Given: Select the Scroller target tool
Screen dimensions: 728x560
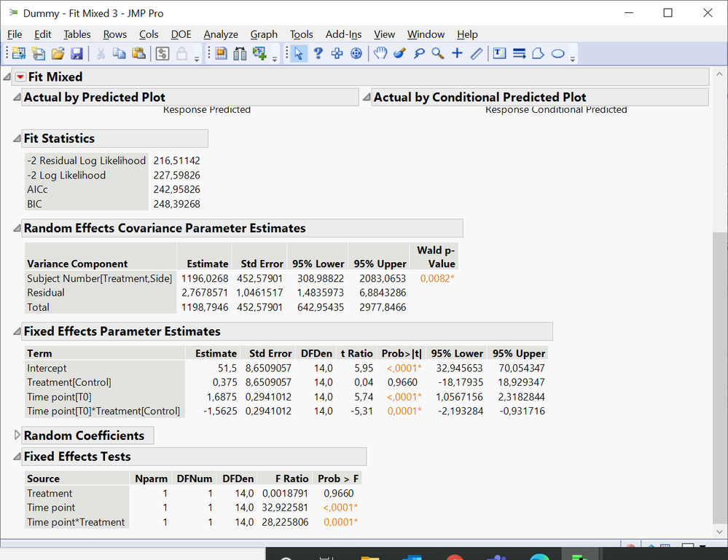Looking at the screenshot, I should (356, 53).
